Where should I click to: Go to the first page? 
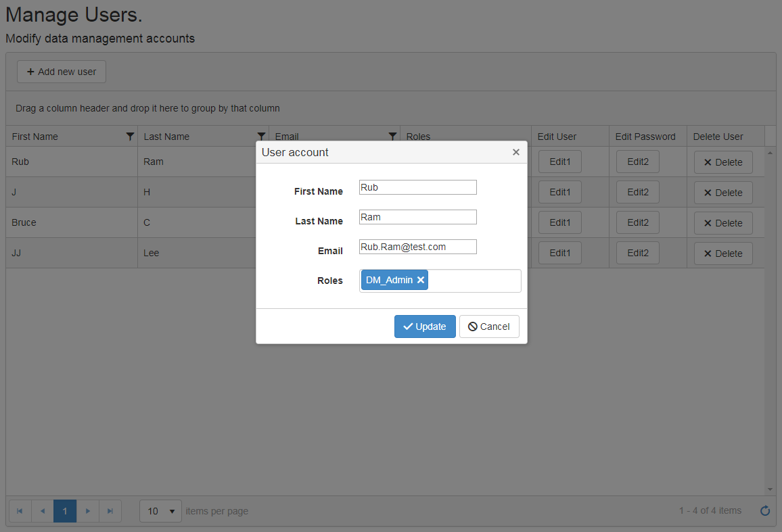click(20, 511)
